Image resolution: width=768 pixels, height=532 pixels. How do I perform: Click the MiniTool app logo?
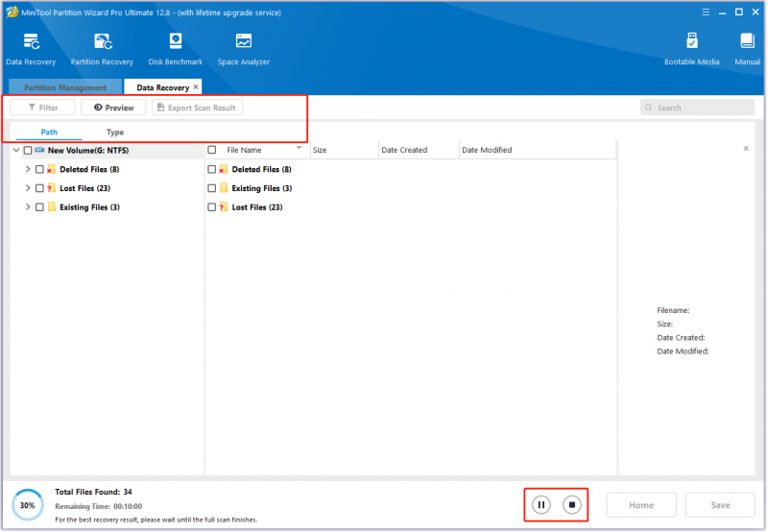(x=12, y=12)
